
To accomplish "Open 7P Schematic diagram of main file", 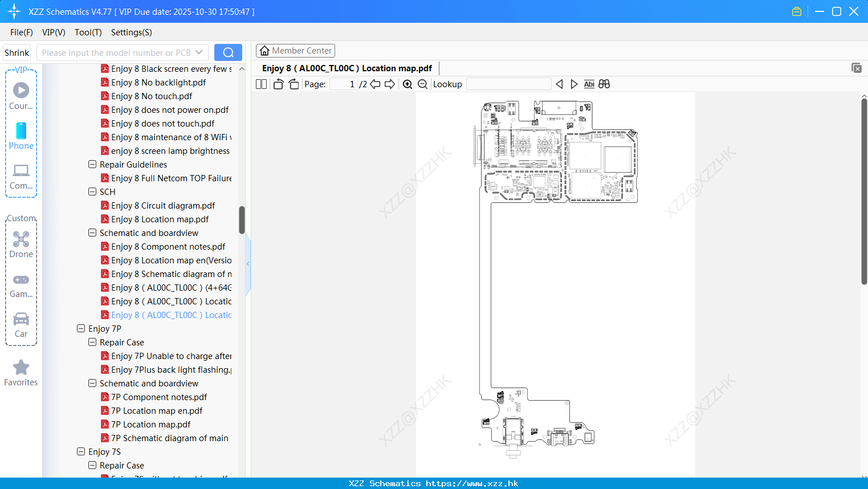I will tap(170, 438).
